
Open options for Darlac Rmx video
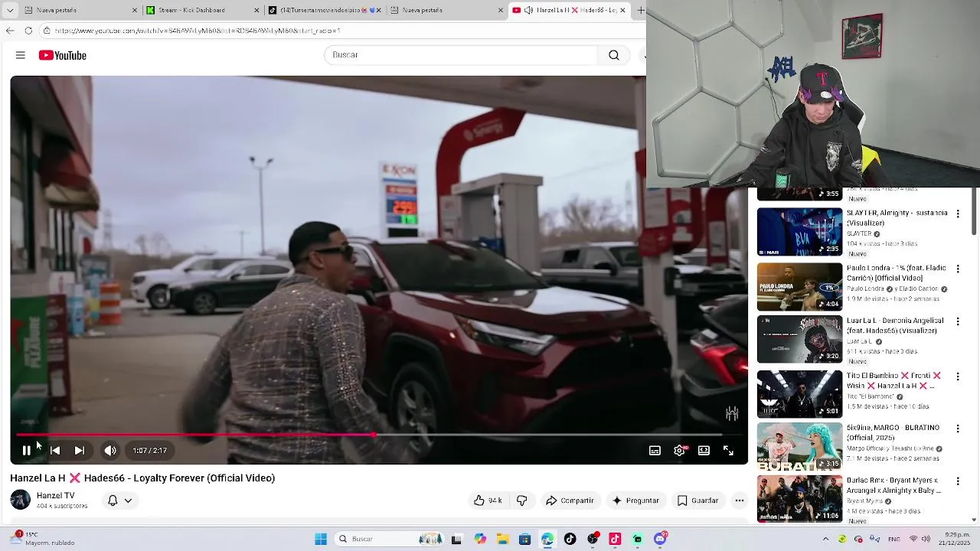(958, 482)
